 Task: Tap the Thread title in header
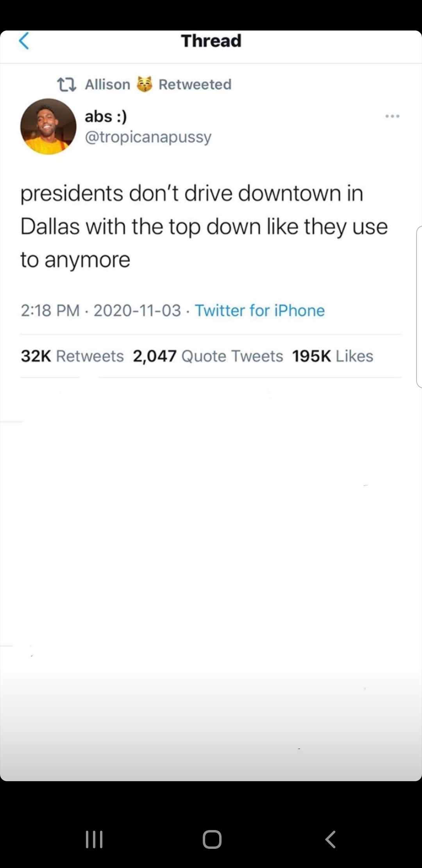coord(211,41)
